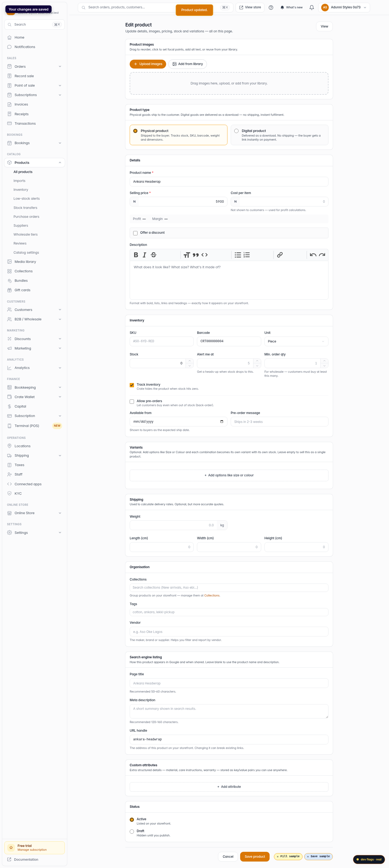389x868 pixels.
Task: Open Inventory under Products
Action: coord(21,190)
